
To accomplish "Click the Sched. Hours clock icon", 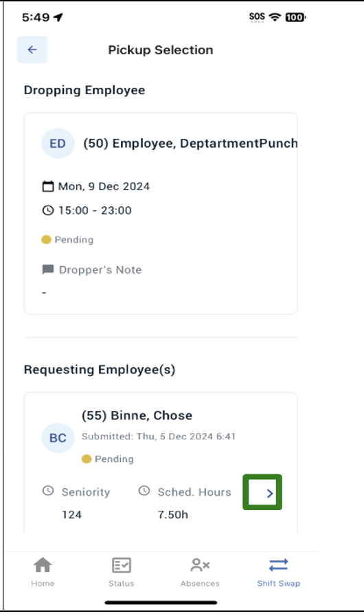I will (144, 491).
